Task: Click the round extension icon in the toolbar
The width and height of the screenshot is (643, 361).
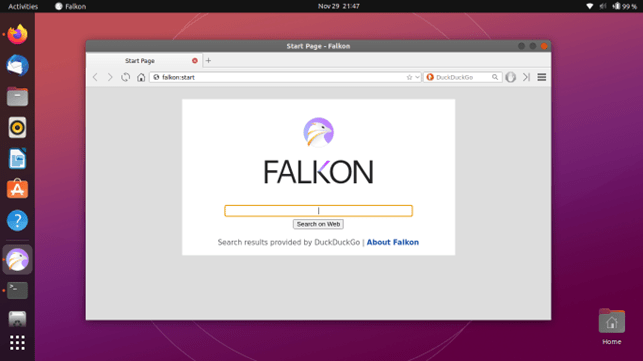Action: point(511,77)
